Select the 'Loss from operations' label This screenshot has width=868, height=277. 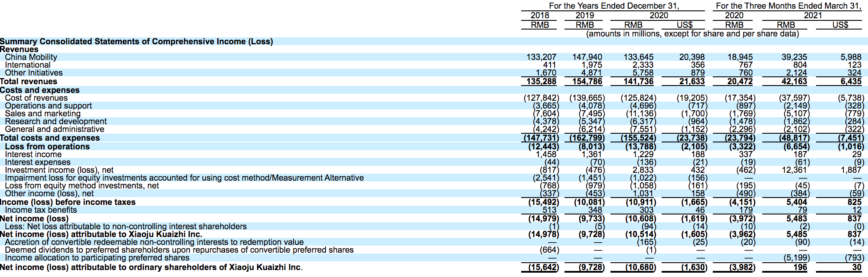47,146
